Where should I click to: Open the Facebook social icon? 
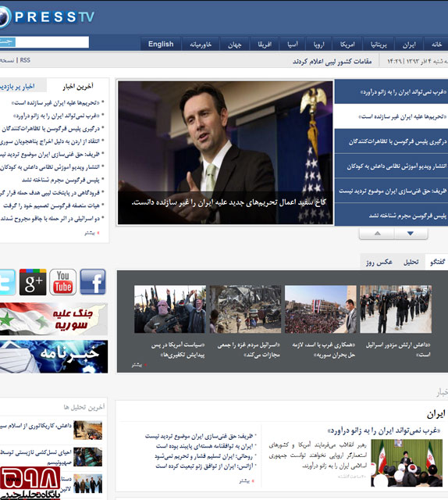(x=93, y=282)
